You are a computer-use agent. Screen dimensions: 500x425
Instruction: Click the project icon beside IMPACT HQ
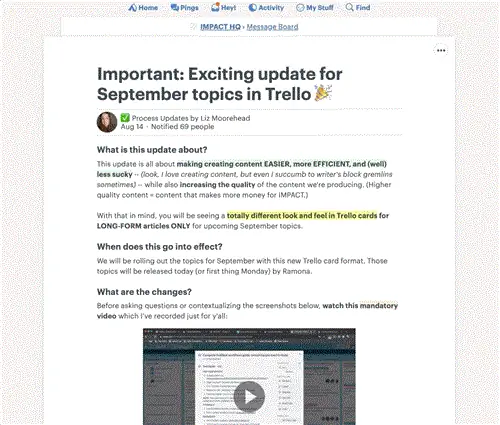coord(194,27)
